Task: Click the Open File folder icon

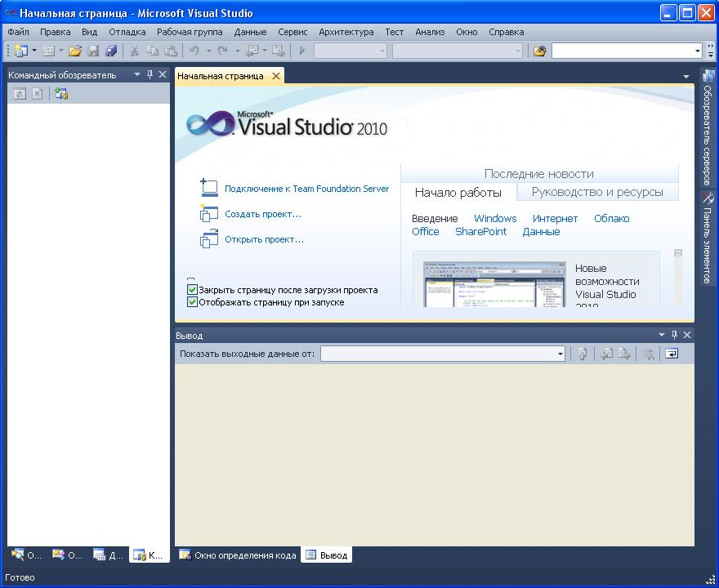Action: (x=75, y=51)
